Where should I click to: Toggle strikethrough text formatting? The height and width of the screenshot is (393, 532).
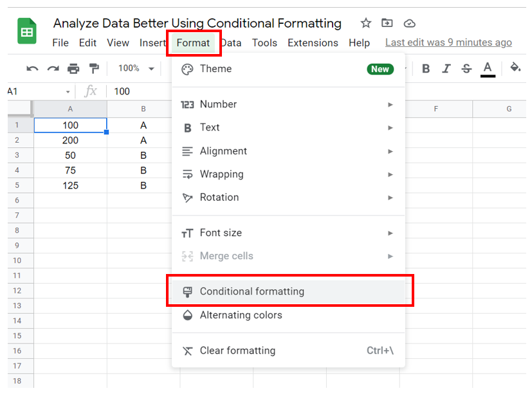(x=467, y=68)
